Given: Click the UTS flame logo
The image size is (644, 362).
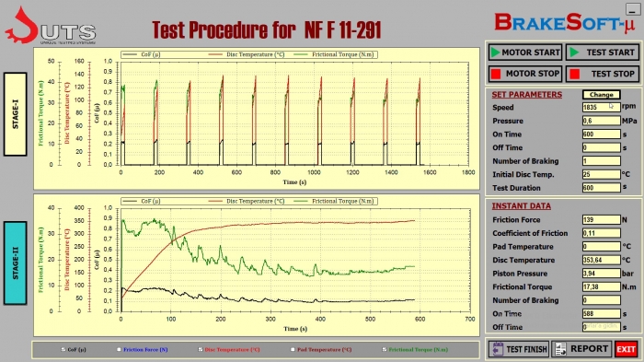Looking at the screenshot, I should [x=21, y=26].
